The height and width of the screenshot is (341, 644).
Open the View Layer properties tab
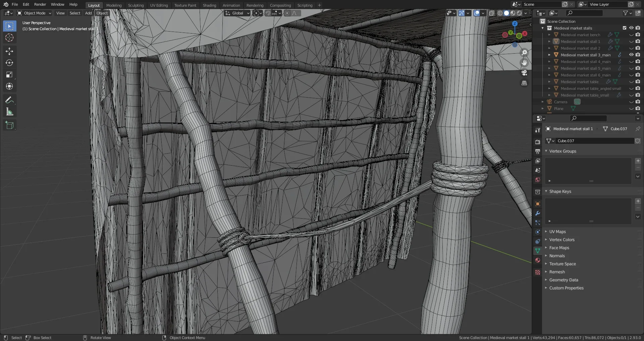[x=538, y=161]
